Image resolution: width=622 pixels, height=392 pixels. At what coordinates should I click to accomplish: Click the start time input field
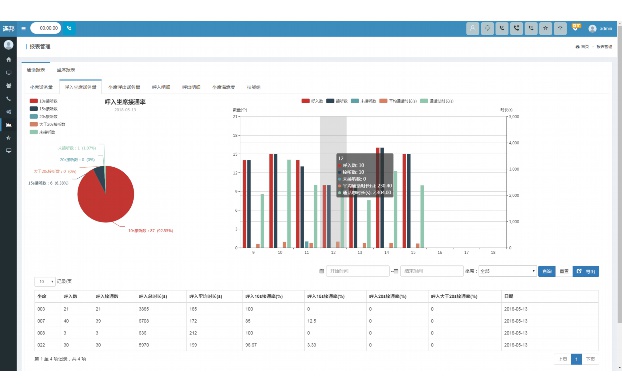pos(357,271)
